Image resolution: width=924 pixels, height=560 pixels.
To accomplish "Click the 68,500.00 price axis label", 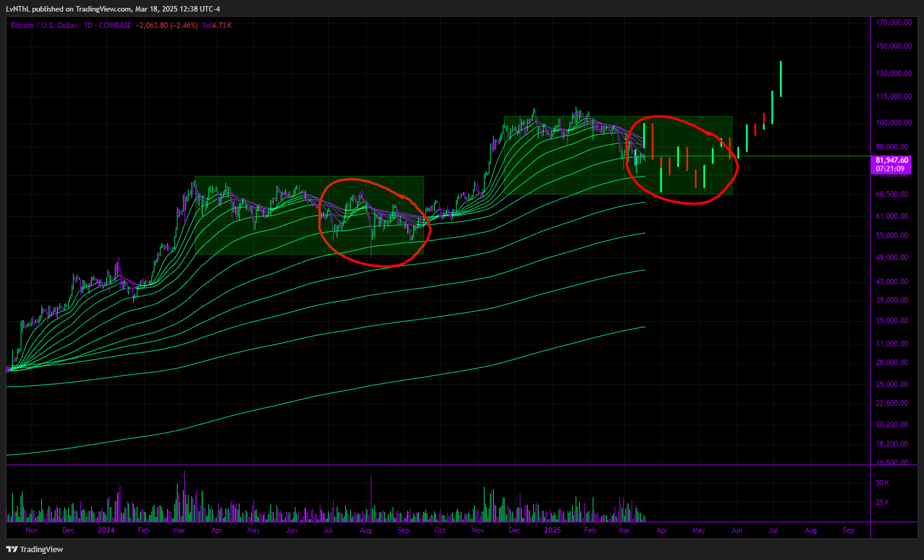I will click(x=892, y=194).
